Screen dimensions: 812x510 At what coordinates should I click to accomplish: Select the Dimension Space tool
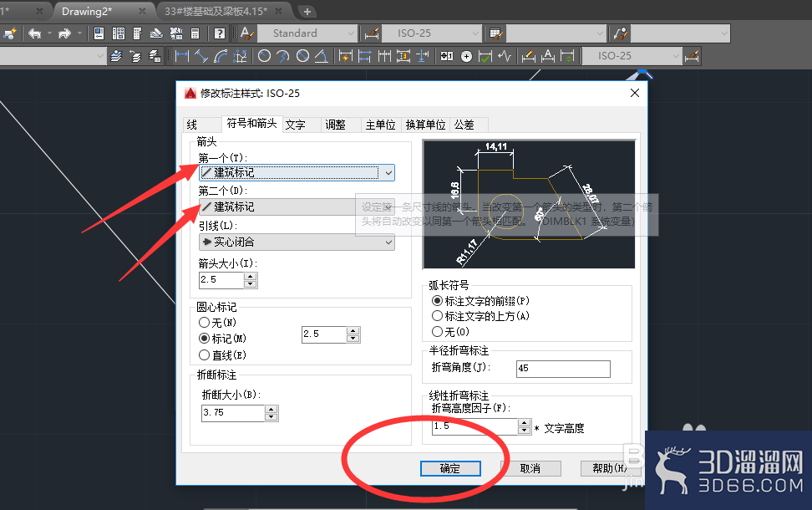(403, 56)
